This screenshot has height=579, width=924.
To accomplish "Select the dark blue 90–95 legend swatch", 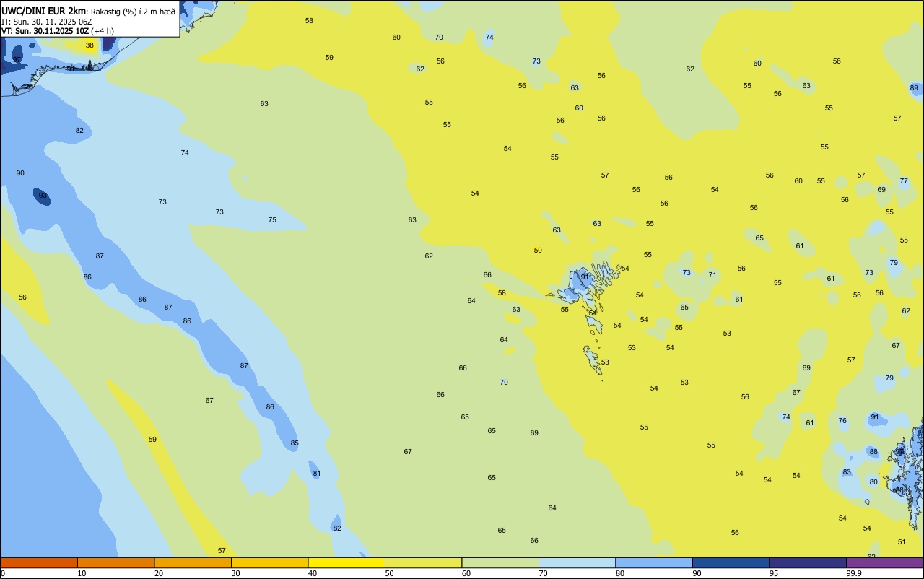I will 731,562.
